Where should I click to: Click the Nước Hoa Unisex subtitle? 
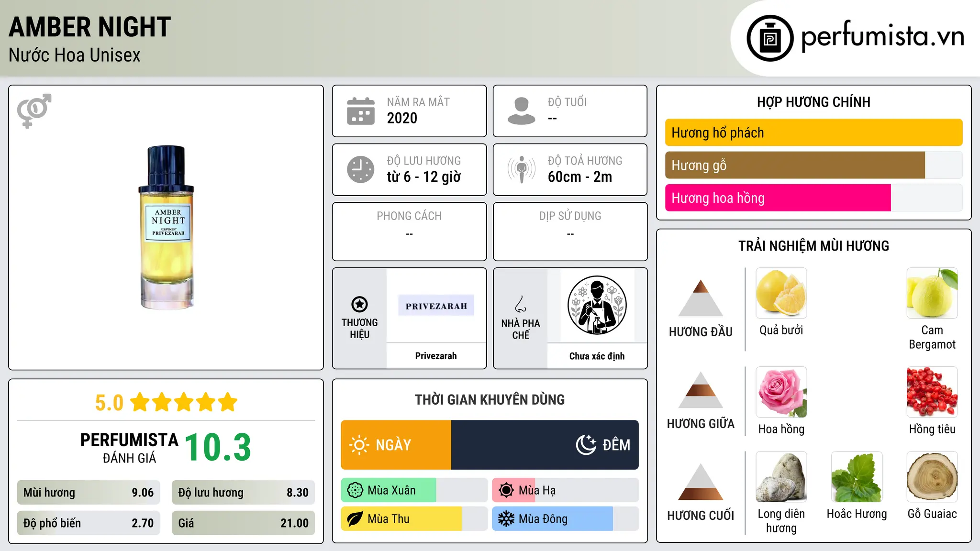tap(75, 55)
